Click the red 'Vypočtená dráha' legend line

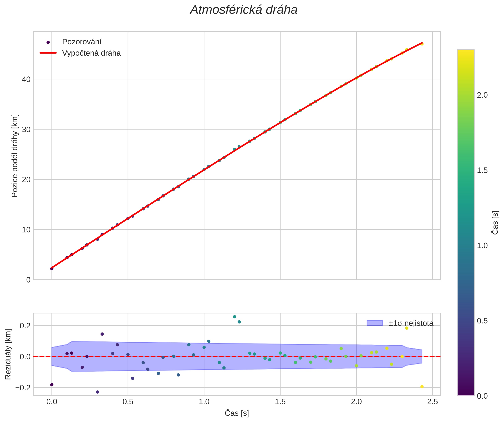[x=48, y=53]
